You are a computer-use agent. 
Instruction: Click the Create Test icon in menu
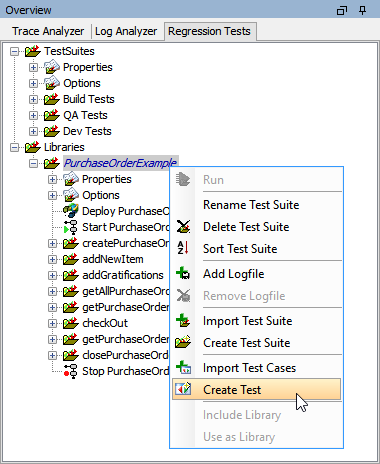(183, 389)
